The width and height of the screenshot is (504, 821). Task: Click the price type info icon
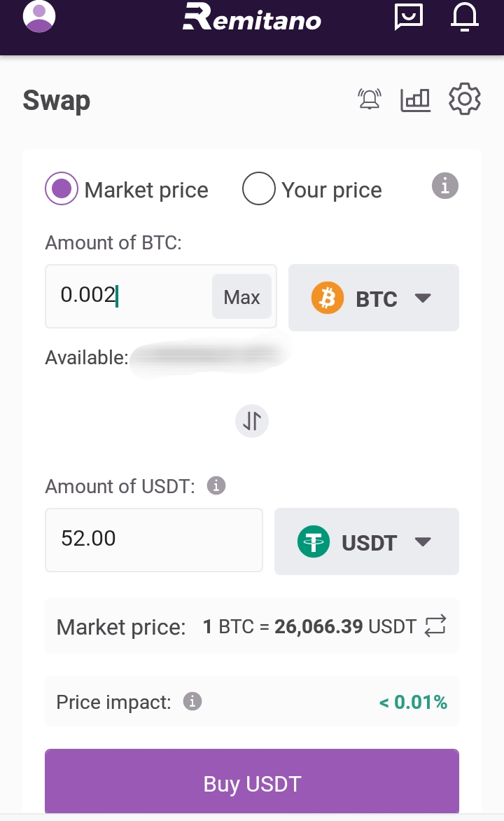click(x=444, y=186)
